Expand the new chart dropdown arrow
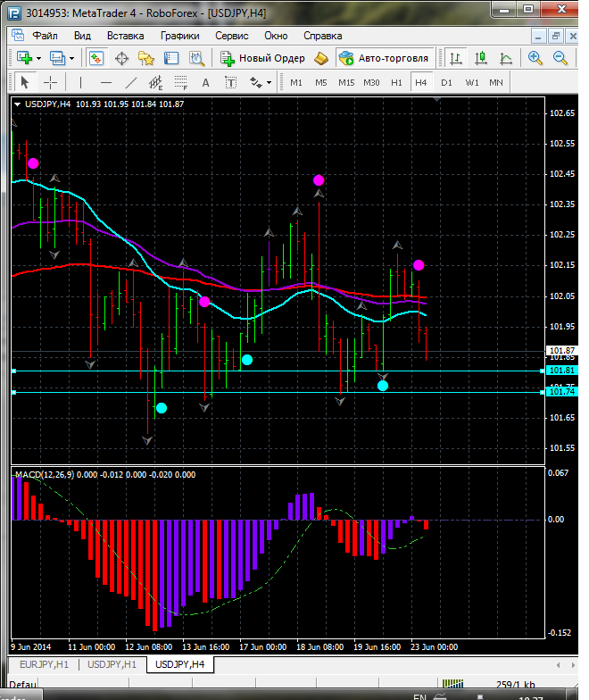 (40, 58)
